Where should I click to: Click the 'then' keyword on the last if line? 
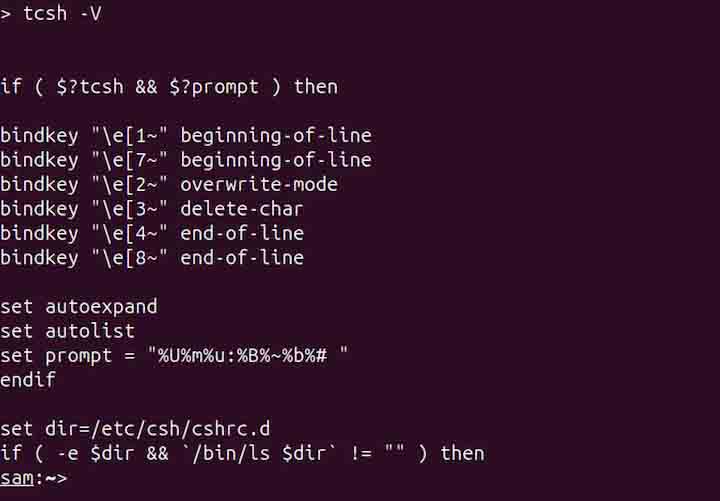click(462, 453)
